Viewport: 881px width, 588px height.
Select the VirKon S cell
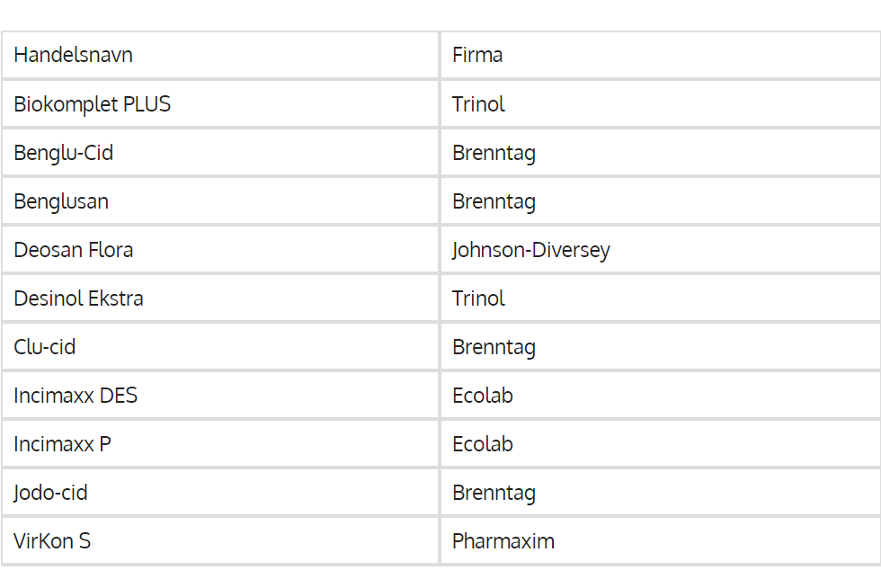(52, 540)
